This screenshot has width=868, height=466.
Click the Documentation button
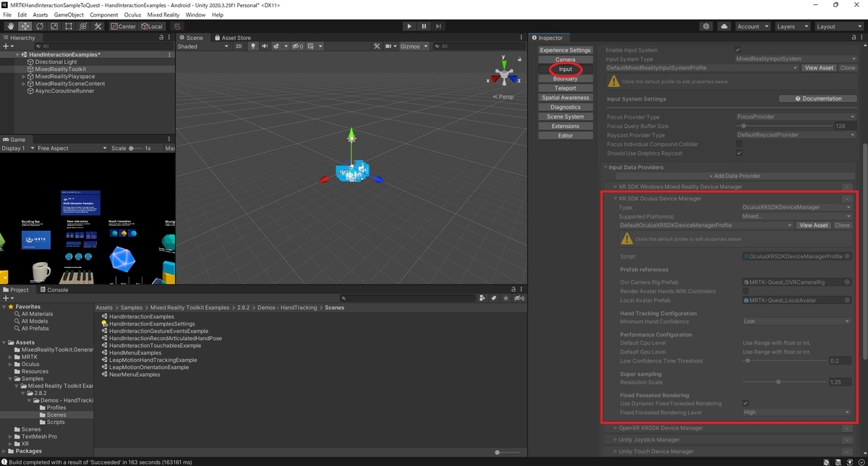tap(818, 98)
